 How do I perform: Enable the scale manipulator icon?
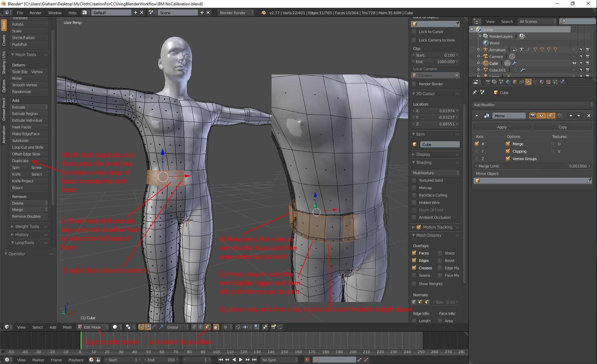pos(161,327)
